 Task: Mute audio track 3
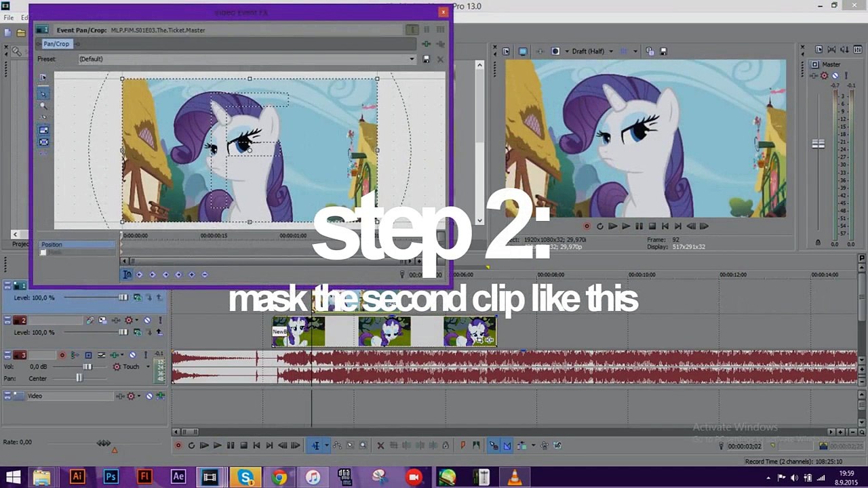point(132,355)
